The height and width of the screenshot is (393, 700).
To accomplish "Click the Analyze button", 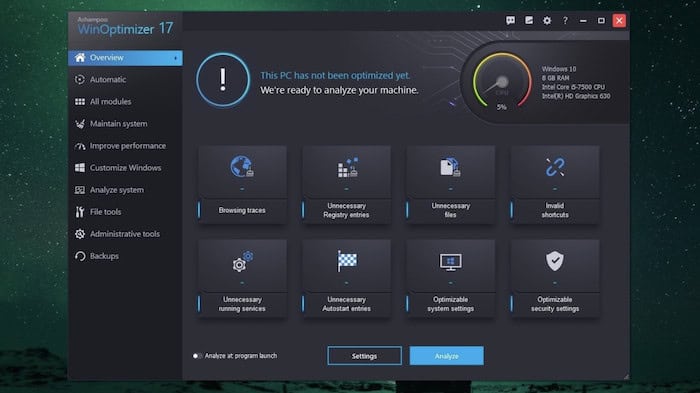I will 446,356.
